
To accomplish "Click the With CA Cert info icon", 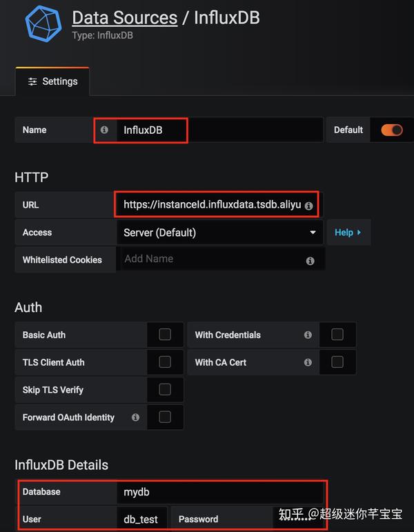I will [308, 362].
